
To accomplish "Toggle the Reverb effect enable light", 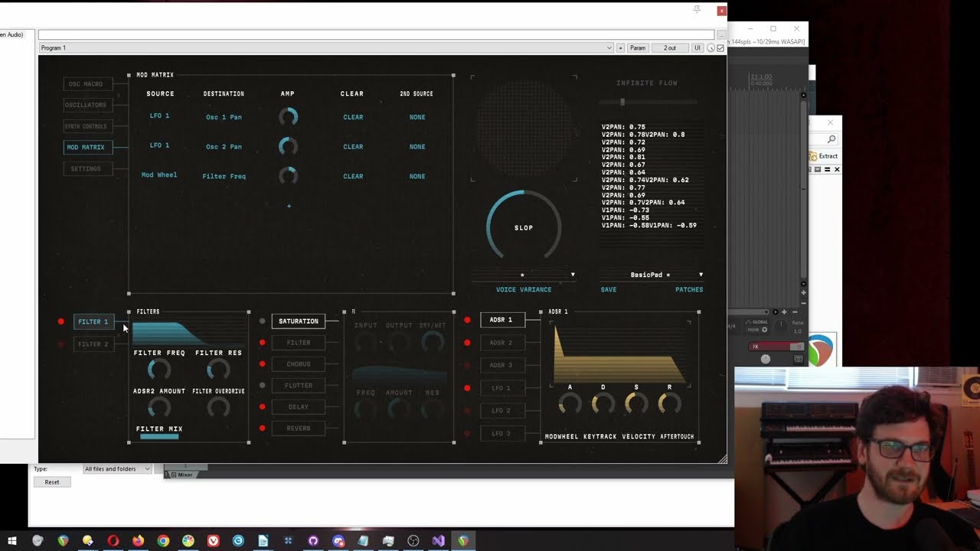I will [263, 429].
